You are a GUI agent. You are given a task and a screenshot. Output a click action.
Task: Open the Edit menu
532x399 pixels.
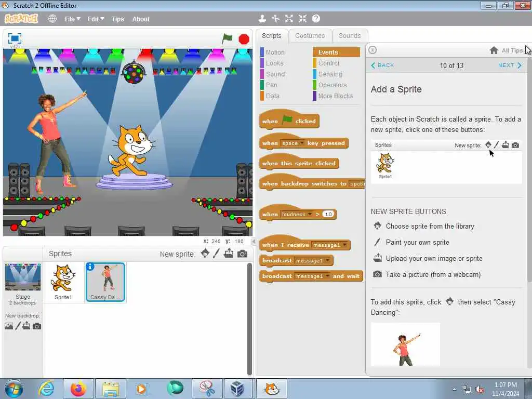(x=96, y=19)
